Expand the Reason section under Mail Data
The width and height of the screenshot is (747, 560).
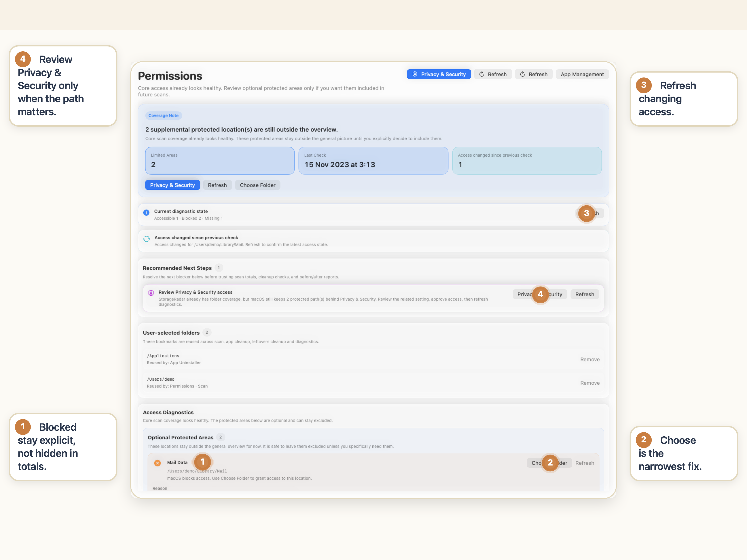click(160, 488)
